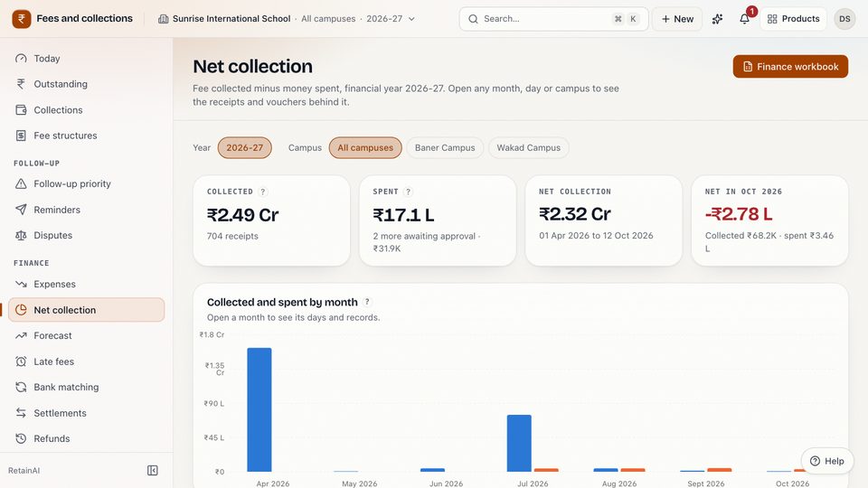Viewport: 868px width, 488px height.
Task: Open the Help button
Action: pos(827,461)
